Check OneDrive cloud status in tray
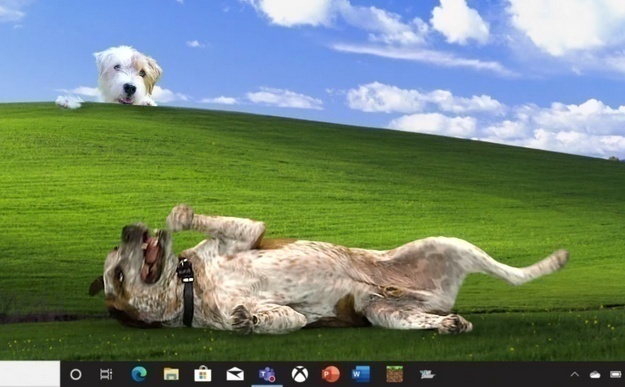This screenshot has height=387, width=625. tap(595, 375)
